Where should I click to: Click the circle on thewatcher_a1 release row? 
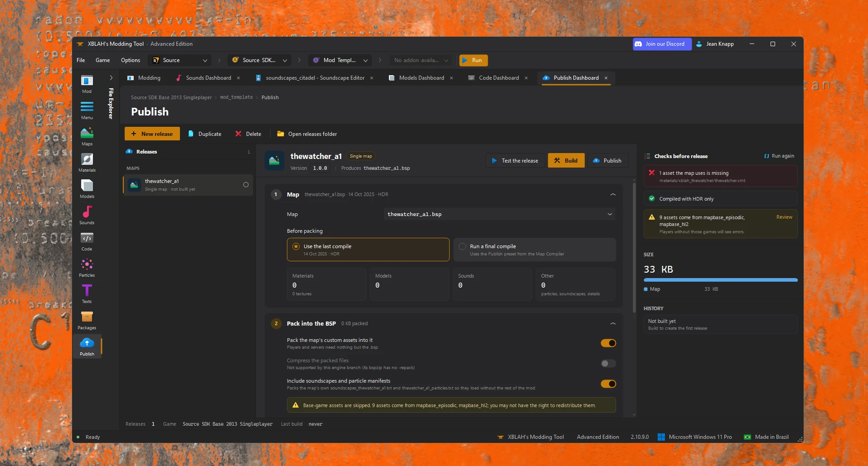click(x=246, y=185)
